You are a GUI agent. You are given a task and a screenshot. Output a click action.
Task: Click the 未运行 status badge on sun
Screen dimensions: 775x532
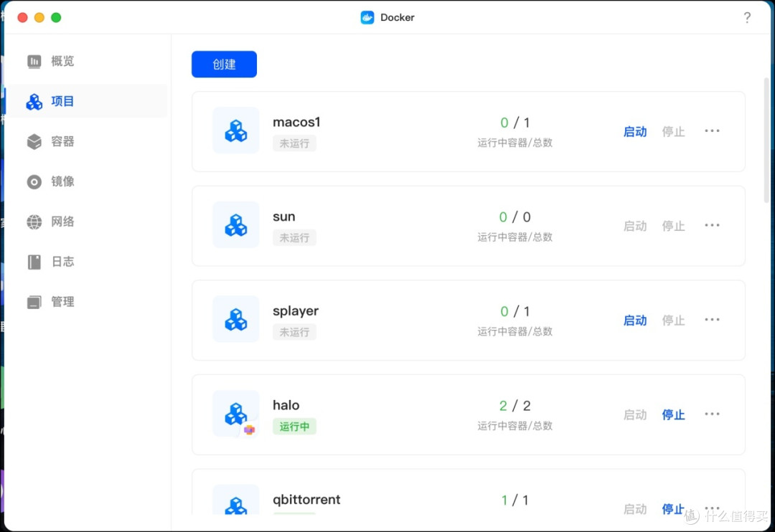294,237
